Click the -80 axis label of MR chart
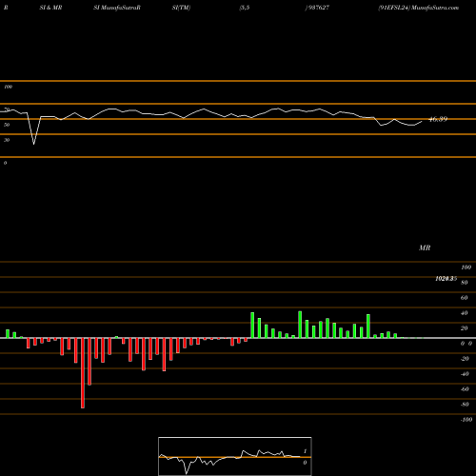This screenshot has width=476, height=476. 465,405
